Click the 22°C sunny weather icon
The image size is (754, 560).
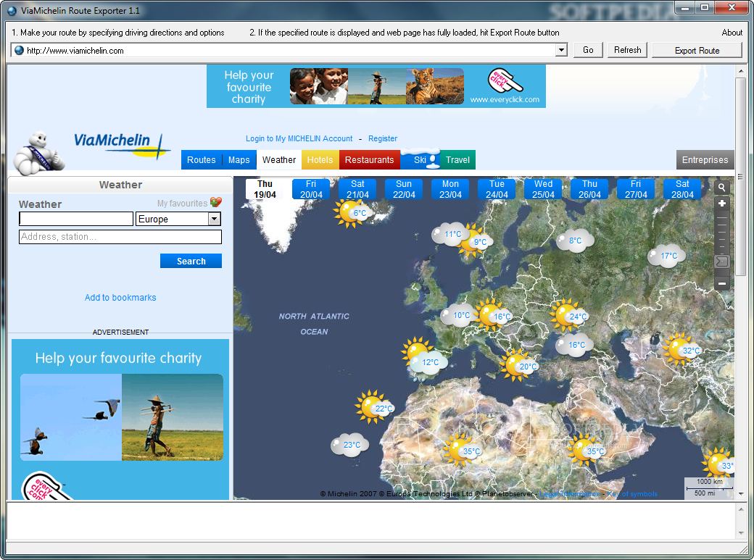(x=375, y=407)
